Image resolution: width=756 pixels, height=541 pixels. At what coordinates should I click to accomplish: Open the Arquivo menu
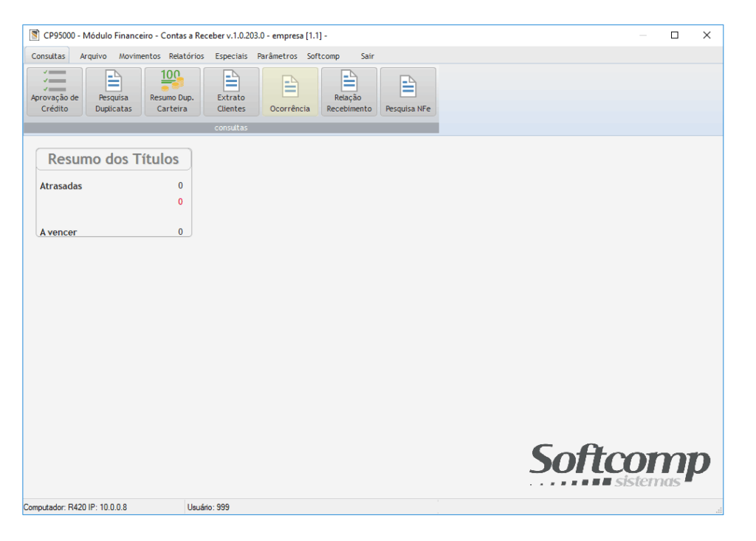93,56
